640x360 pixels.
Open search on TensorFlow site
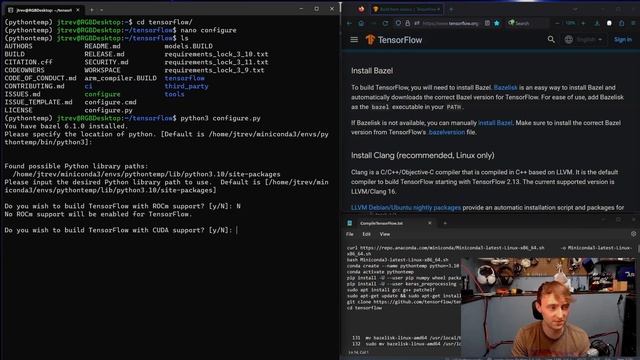pos(551,40)
